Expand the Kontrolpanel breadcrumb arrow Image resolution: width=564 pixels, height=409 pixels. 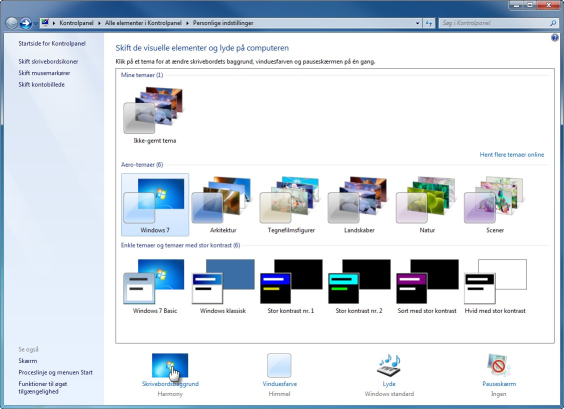(x=99, y=23)
